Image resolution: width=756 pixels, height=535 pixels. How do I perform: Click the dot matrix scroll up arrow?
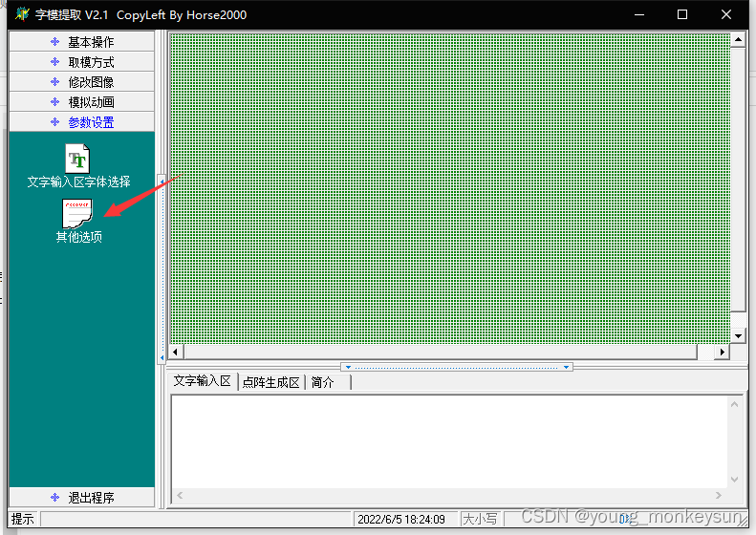click(x=738, y=39)
